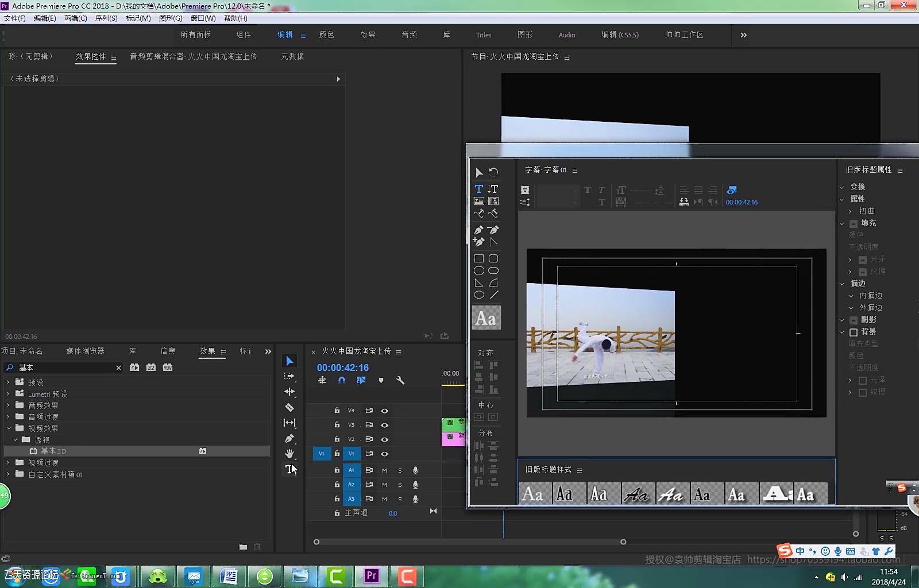Choose the Razor tool in timeline toolbar

click(x=289, y=407)
